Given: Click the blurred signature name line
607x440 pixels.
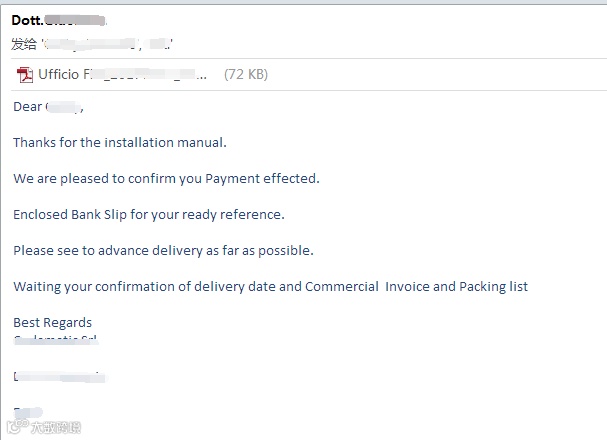Looking at the screenshot, I should coord(59,377).
